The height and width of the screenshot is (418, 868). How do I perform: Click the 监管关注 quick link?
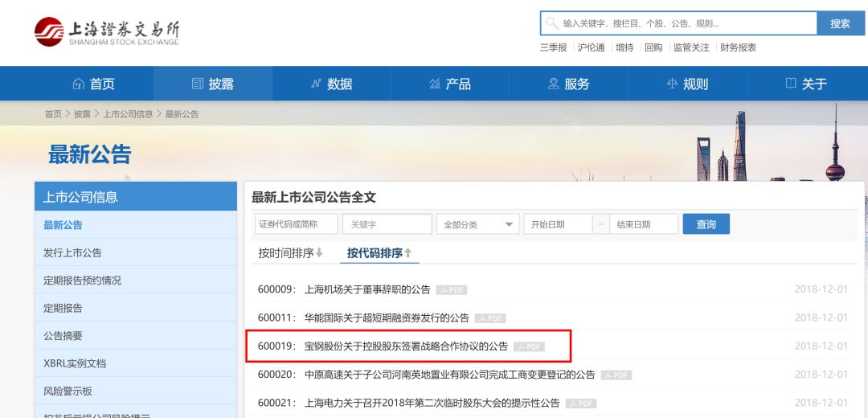coord(691,47)
